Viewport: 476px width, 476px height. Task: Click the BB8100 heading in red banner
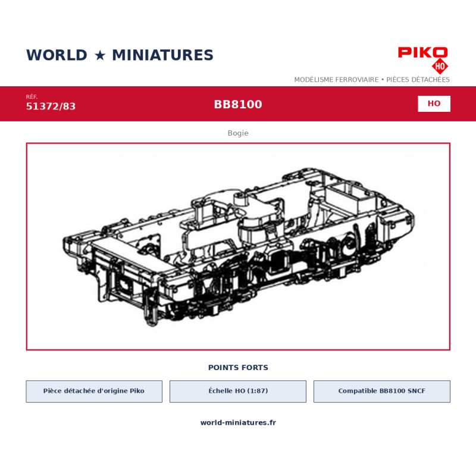pyautogui.click(x=238, y=105)
